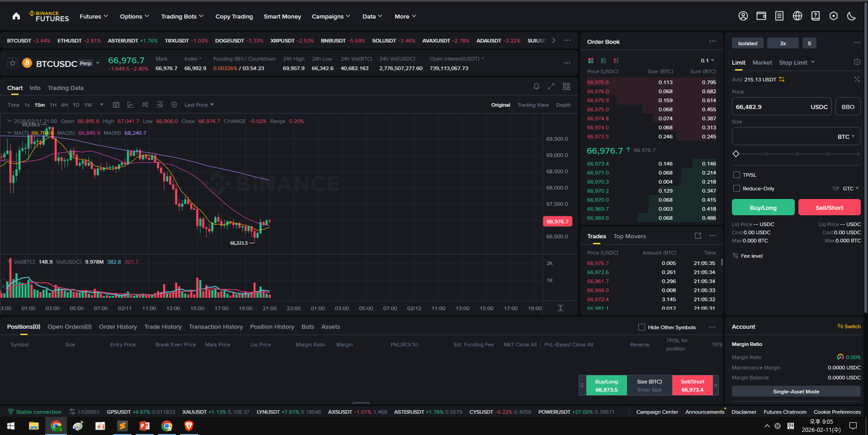Open the candlestick style icon
868x435 pixels.
pos(145,105)
